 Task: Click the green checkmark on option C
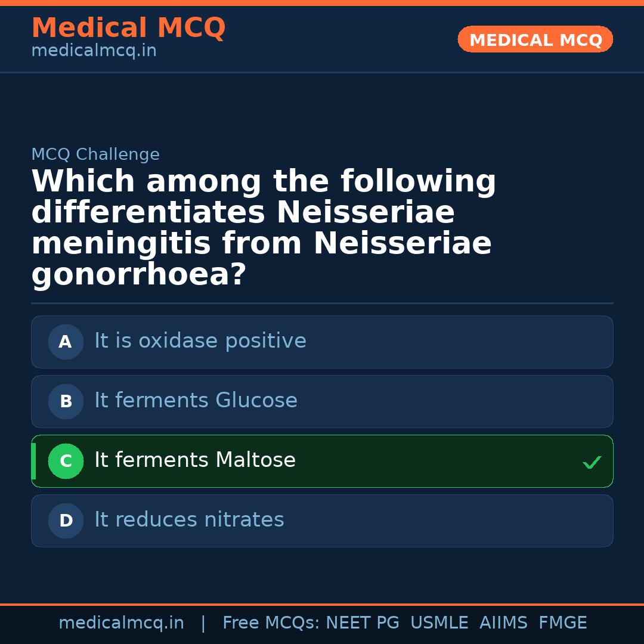point(592,462)
